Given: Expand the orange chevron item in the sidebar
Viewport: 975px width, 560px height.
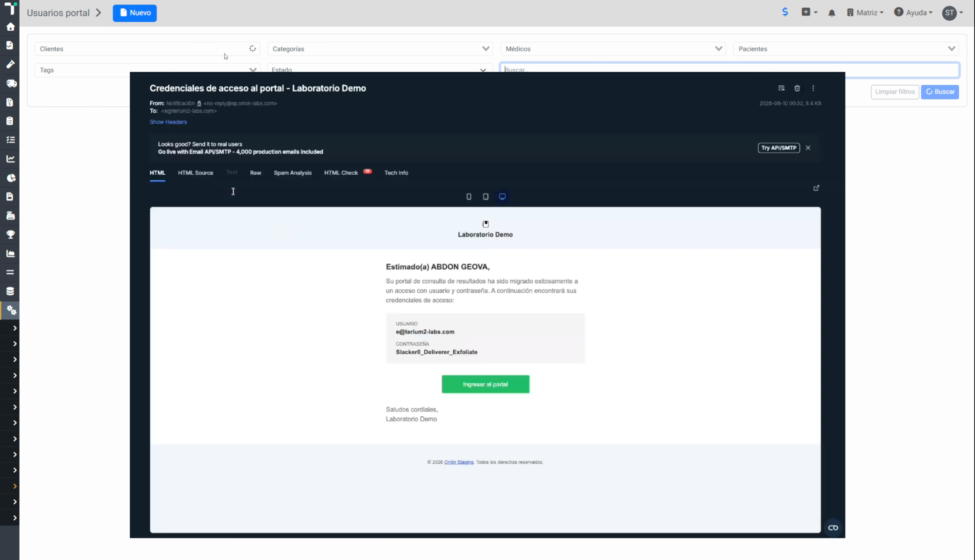Looking at the screenshot, I should point(15,486).
